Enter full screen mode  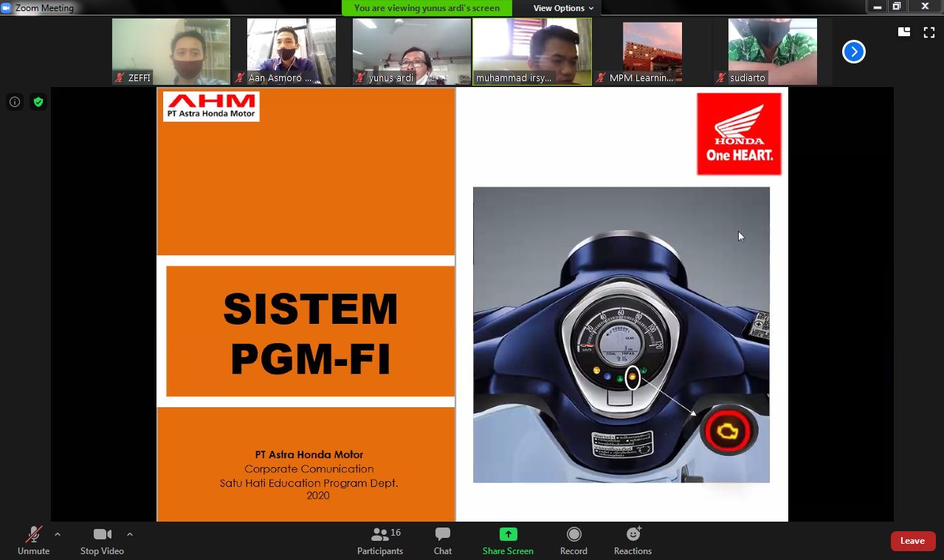point(929,32)
